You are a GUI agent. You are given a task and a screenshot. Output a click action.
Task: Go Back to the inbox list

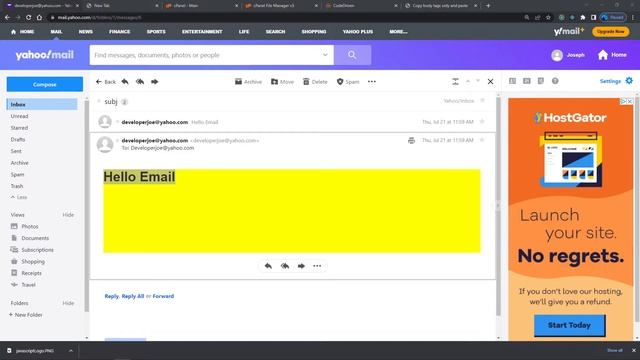pyautogui.click(x=106, y=82)
